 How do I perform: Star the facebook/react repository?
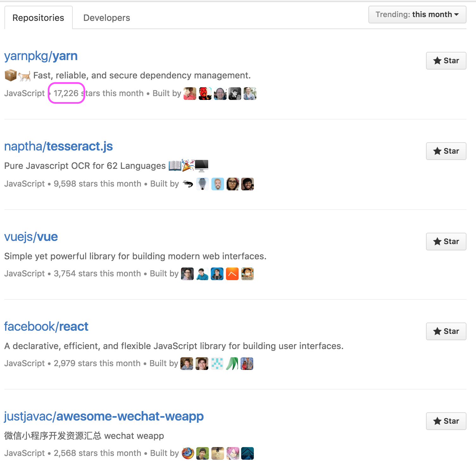(x=446, y=331)
